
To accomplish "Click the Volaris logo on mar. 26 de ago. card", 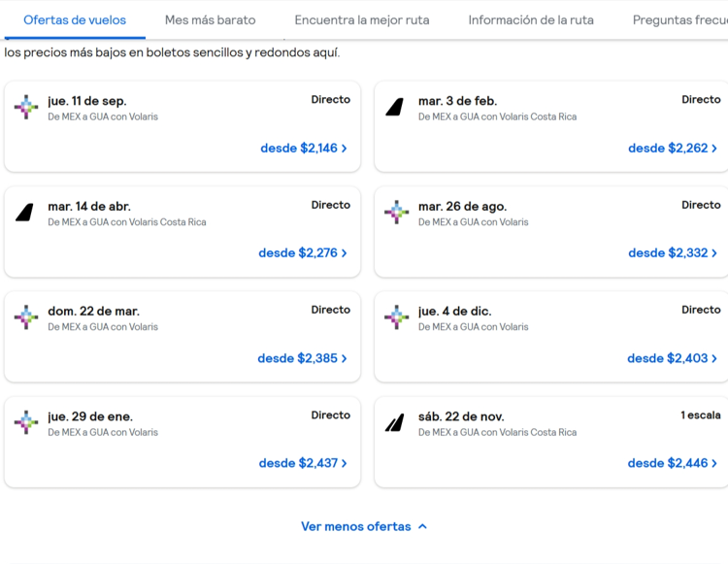I will point(396,213).
